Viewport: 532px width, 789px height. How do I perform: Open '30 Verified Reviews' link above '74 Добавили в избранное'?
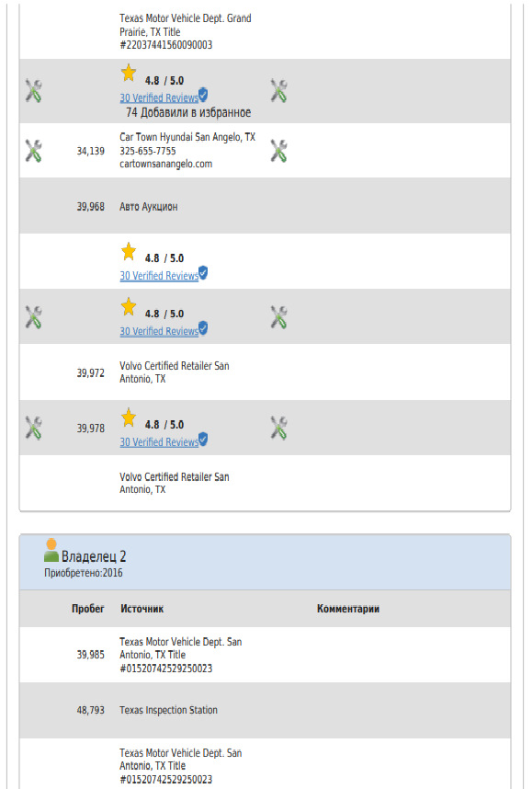(x=159, y=97)
